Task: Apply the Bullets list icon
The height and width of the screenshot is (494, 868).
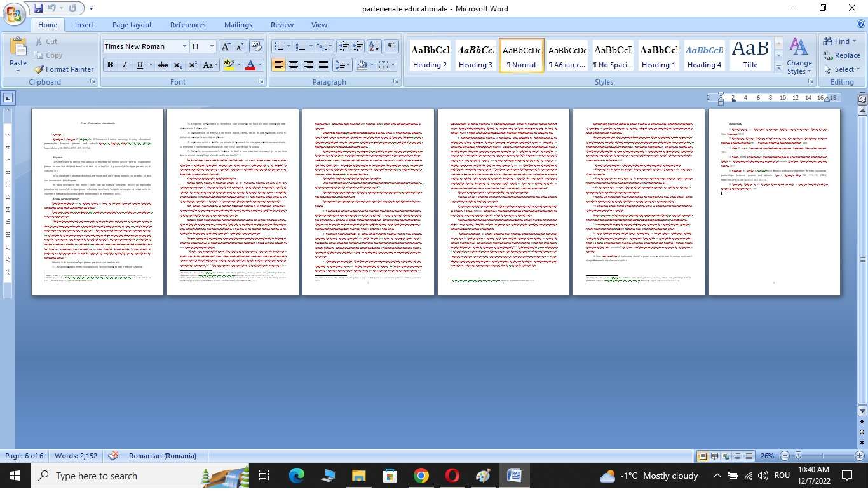Action: pos(278,46)
